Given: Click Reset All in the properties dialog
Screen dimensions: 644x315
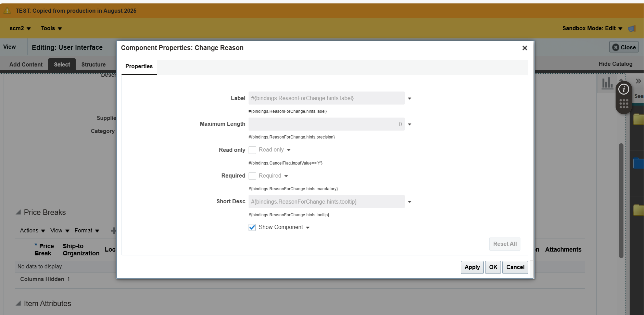Looking at the screenshot, I should pyautogui.click(x=504, y=244).
